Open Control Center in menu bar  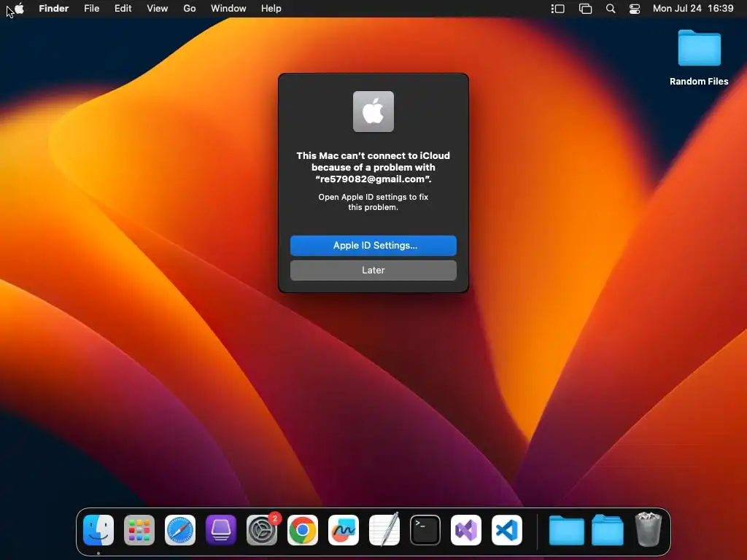pos(635,9)
